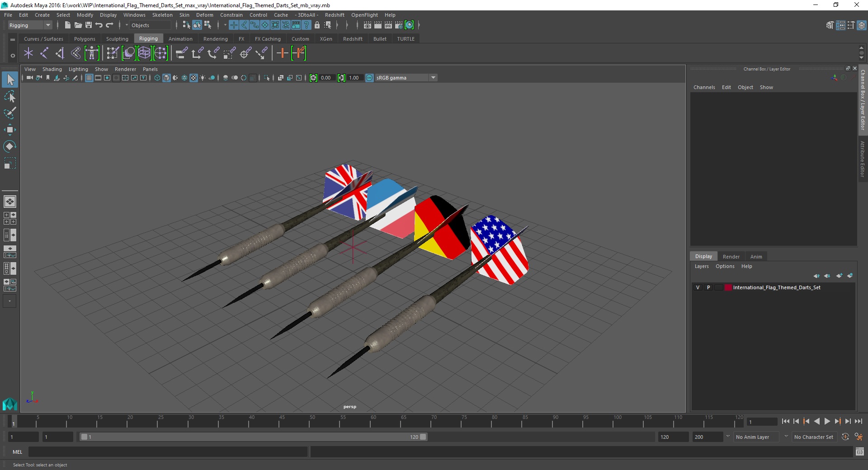Toggle the viewport grid display icon
The image size is (868, 470).
click(x=89, y=78)
